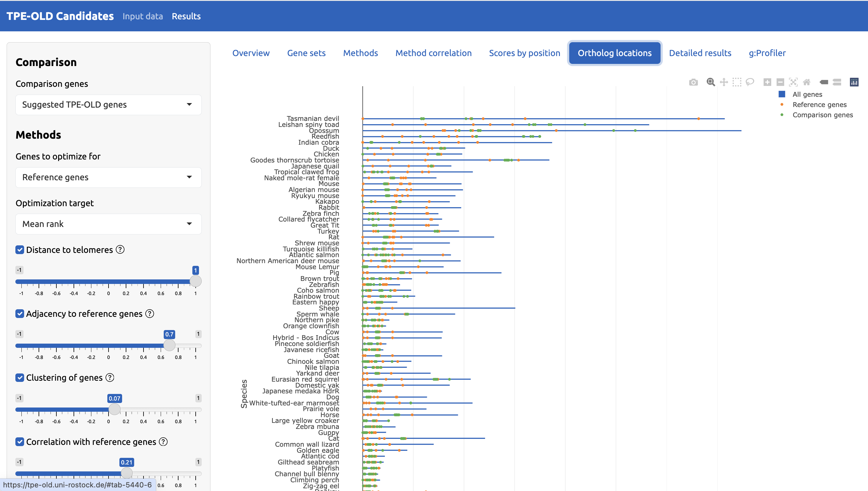
Task: Disable Clustering of genes checkbox
Action: click(20, 378)
